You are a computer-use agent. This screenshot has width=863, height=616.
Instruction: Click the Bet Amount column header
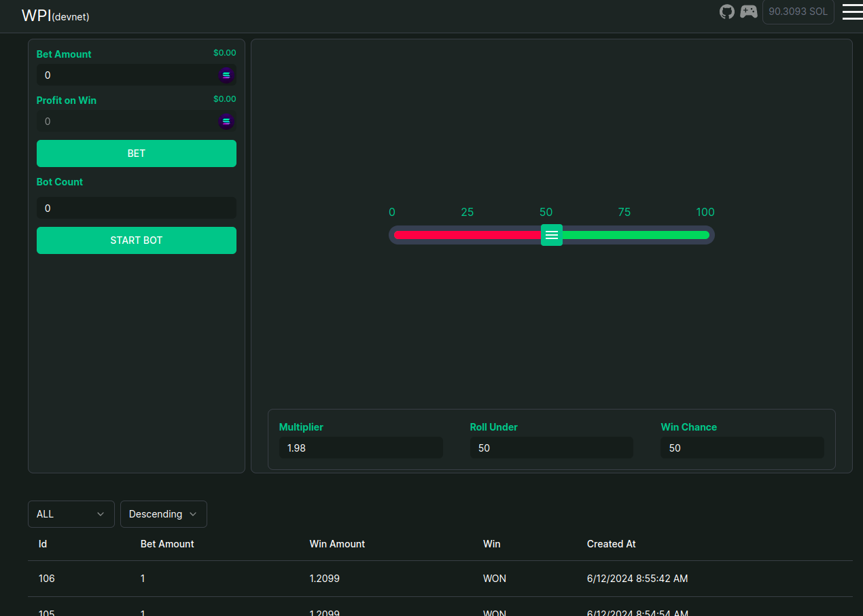point(167,544)
